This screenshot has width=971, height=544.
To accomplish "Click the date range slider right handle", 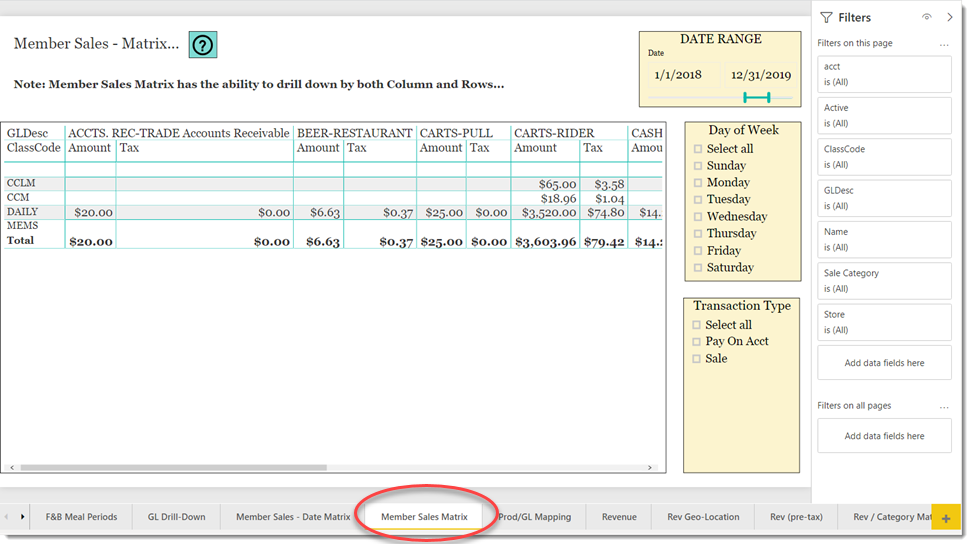I will pyautogui.click(x=769, y=97).
